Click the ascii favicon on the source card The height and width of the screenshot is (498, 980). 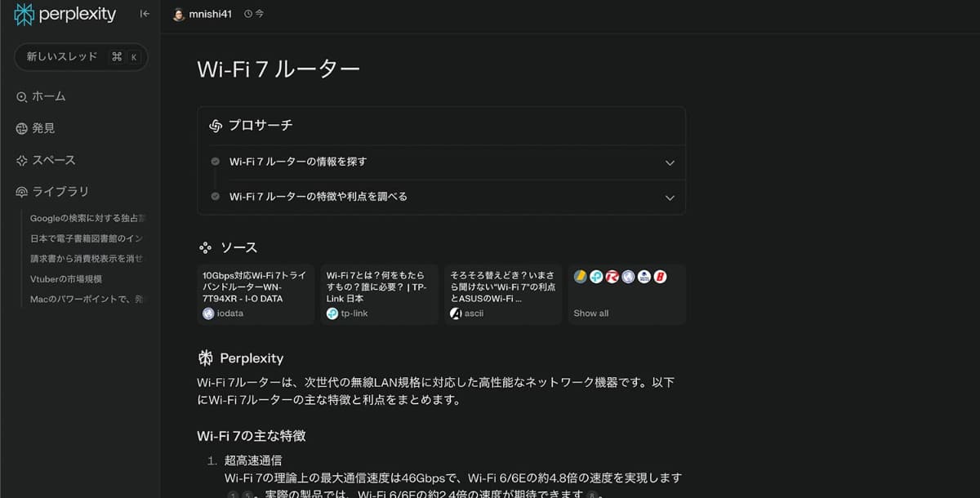[x=457, y=313]
